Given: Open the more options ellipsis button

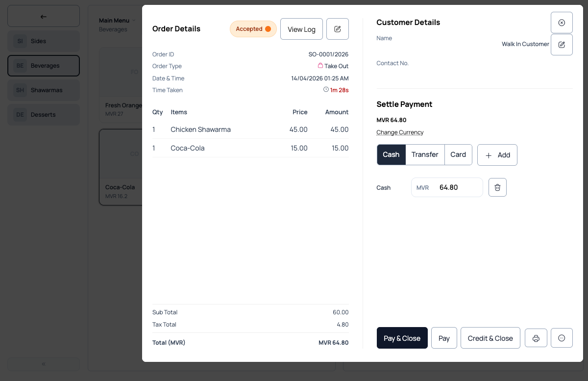Looking at the screenshot, I should [x=562, y=338].
